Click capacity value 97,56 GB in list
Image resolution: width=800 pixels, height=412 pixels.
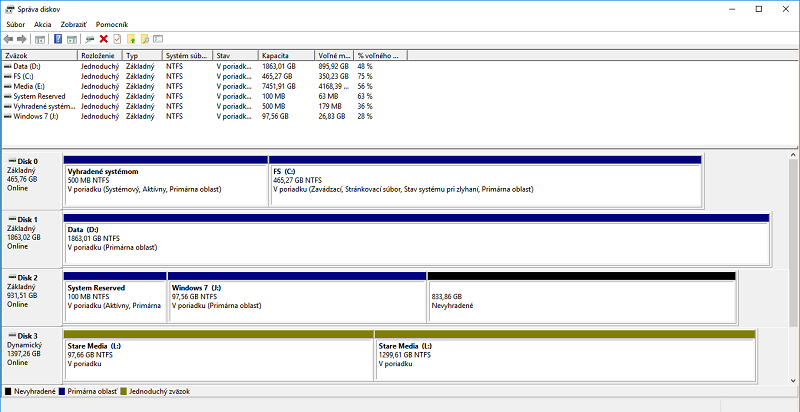click(276, 116)
